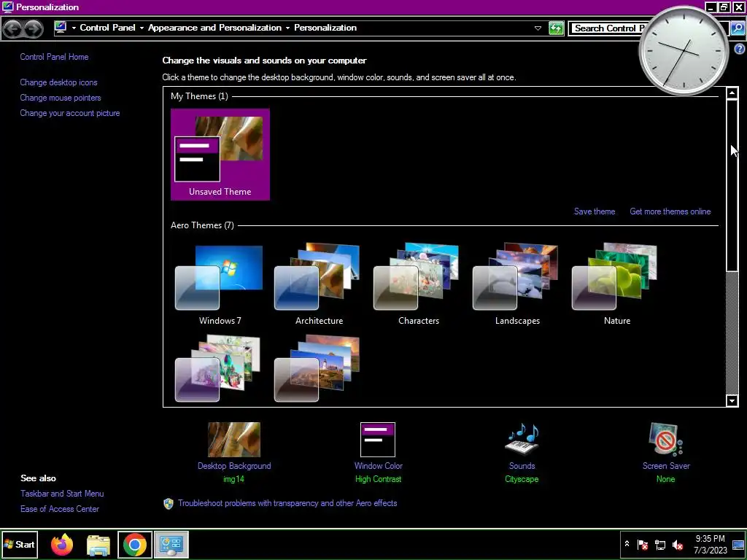Open Windows Explorer from the taskbar

[x=98, y=545]
